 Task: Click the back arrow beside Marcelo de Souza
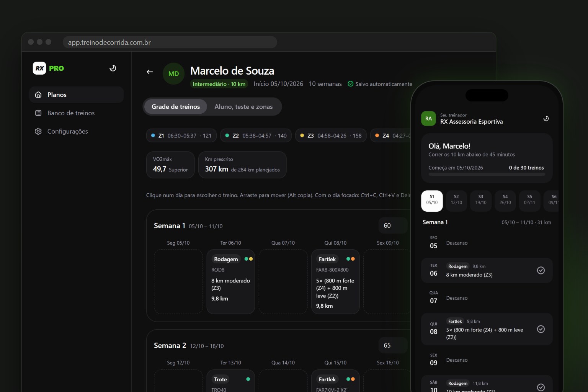point(150,72)
